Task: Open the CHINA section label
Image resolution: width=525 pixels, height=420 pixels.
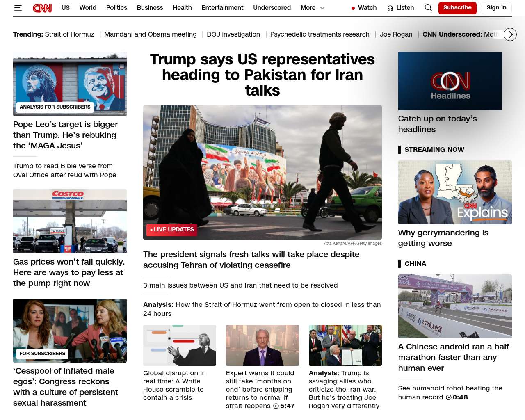Action: point(415,264)
